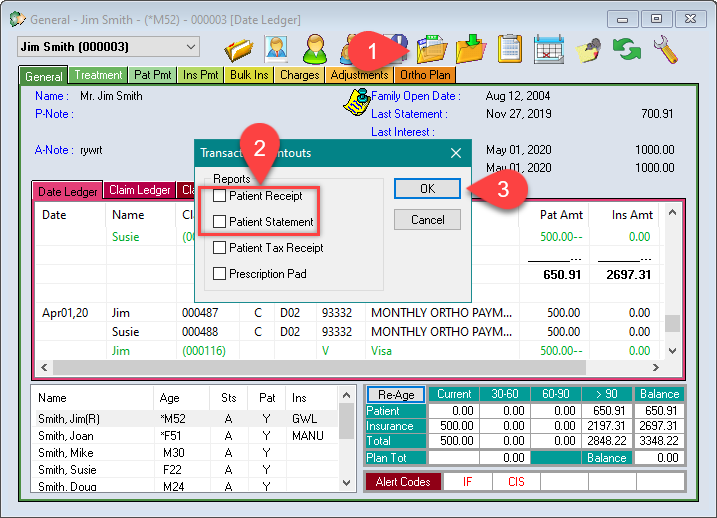This screenshot has height=518, width=717.
Task: Click the Last Interest label
Action: pos(403,132)
